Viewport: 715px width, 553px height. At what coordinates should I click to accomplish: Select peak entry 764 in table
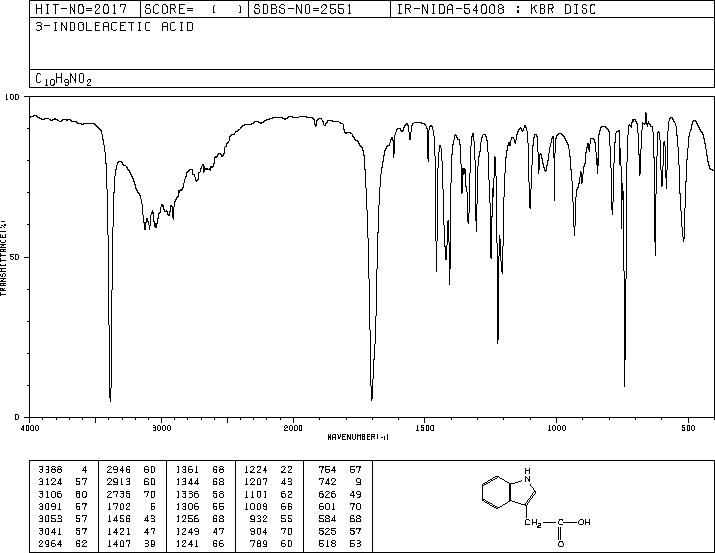click(340, 470)
